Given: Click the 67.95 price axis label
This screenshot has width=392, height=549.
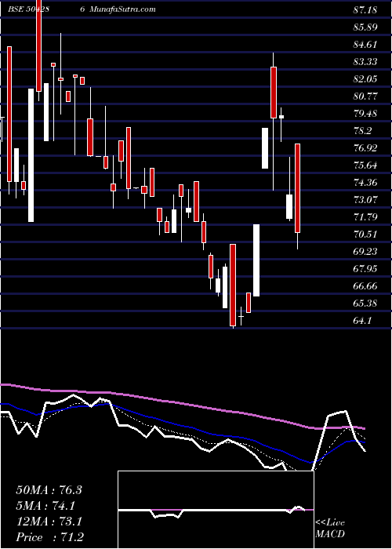Looking at the screenshot, I should click(x=365, y=269).
